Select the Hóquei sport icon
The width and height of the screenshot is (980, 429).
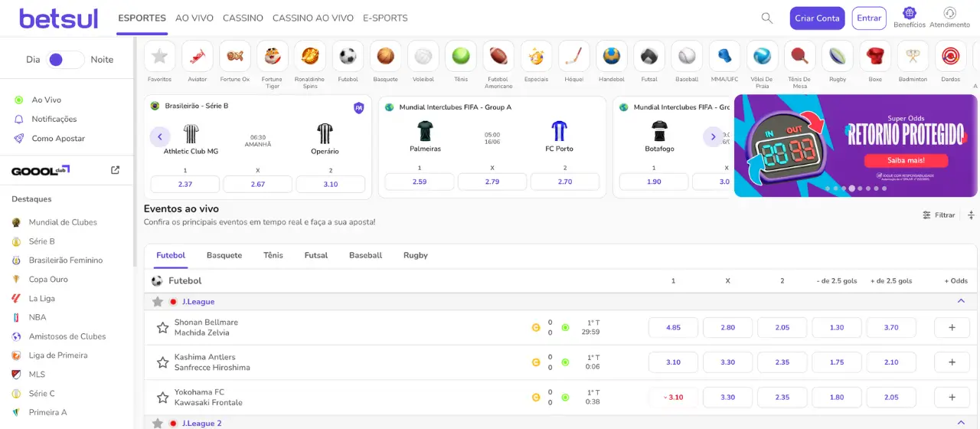coord(574,57)
